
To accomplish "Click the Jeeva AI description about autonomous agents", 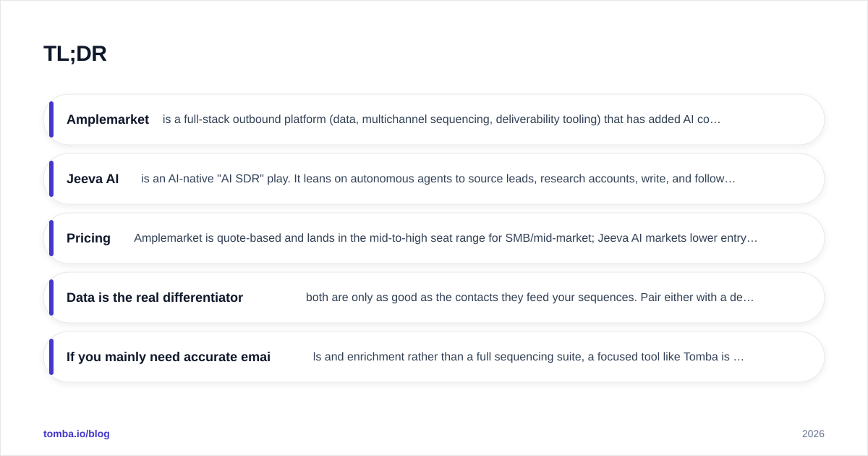I will point(438,179).
